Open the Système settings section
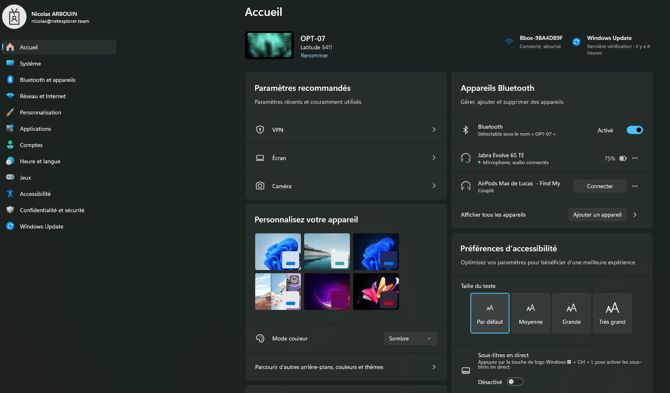 pyautogui.click(x=59, y=63)
